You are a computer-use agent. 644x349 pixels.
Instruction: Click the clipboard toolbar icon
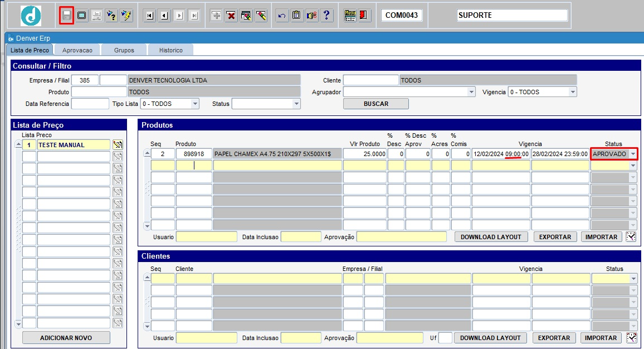tap(296, 16)
